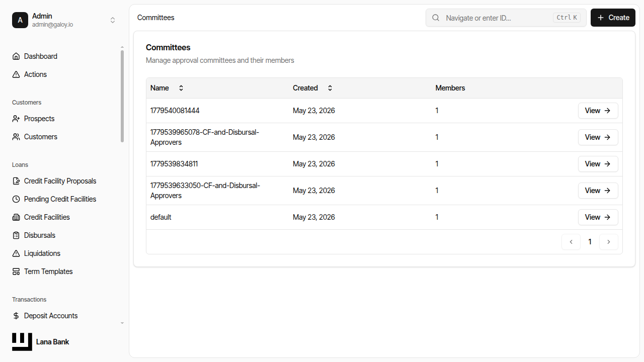Go to next page of committees
This screenshot has height=362, width=644.
coord(609,242)
